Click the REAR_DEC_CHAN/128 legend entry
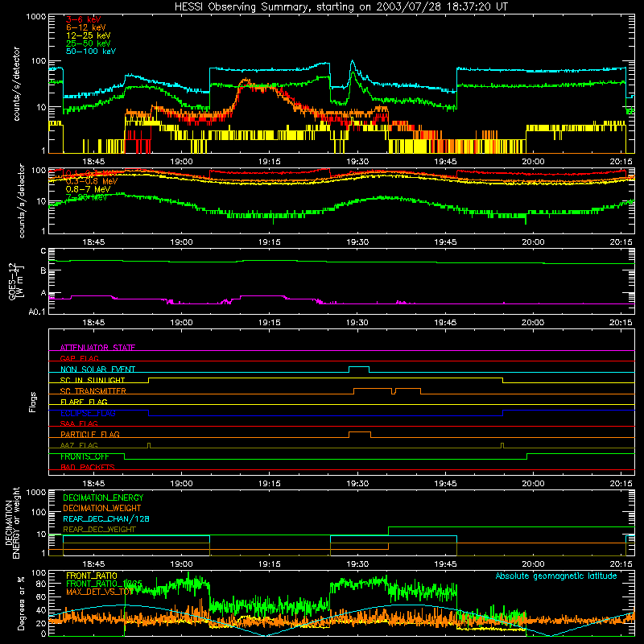 click(x=106, y=518)
